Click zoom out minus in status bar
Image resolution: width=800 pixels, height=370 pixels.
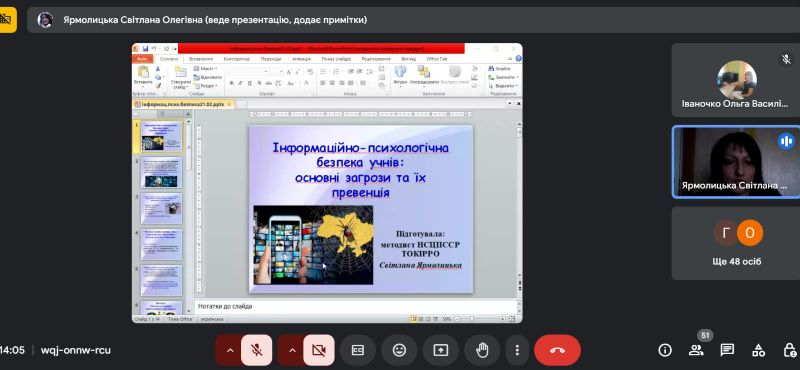pos(457,319)
